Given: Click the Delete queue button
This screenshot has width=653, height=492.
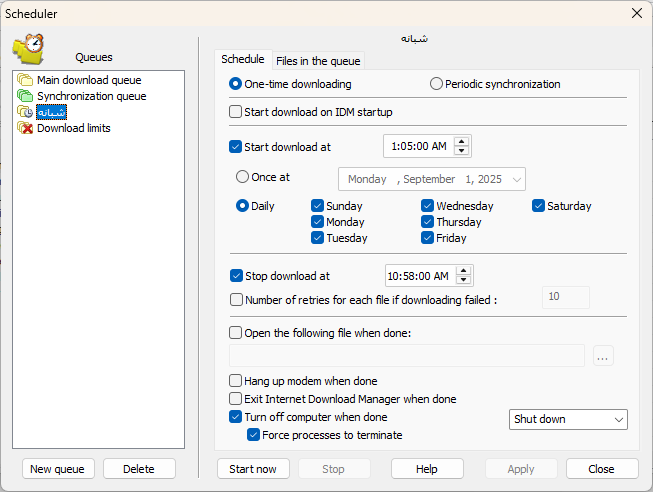Looking at the screenshot, I should 139,469.
